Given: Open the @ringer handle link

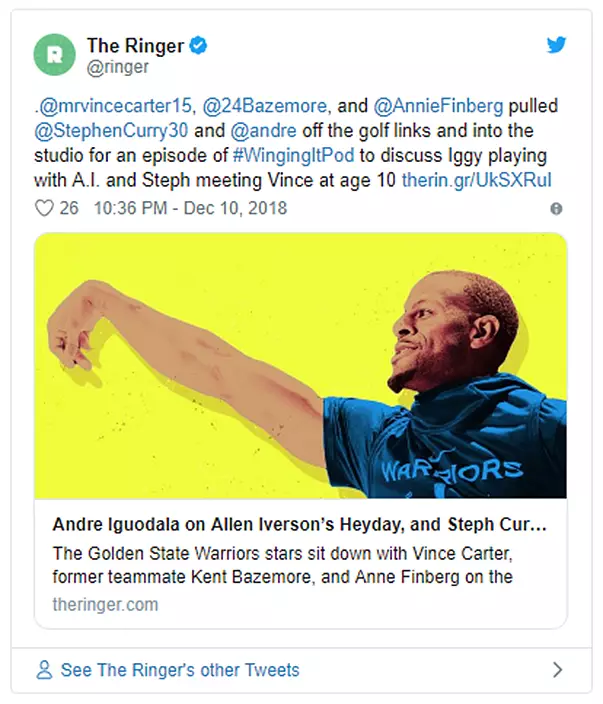Looking at the screenshot, I should (117, 67).
